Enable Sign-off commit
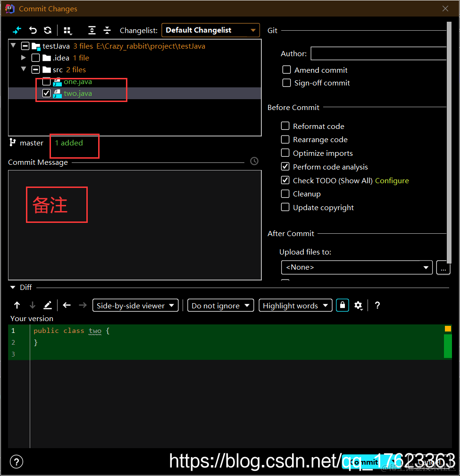Screen dimensions: 460x476 (x=286, y=83)
